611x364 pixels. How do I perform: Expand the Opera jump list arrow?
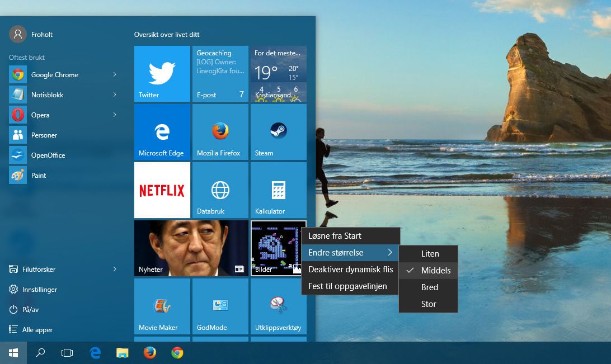(x=115, y=115)
